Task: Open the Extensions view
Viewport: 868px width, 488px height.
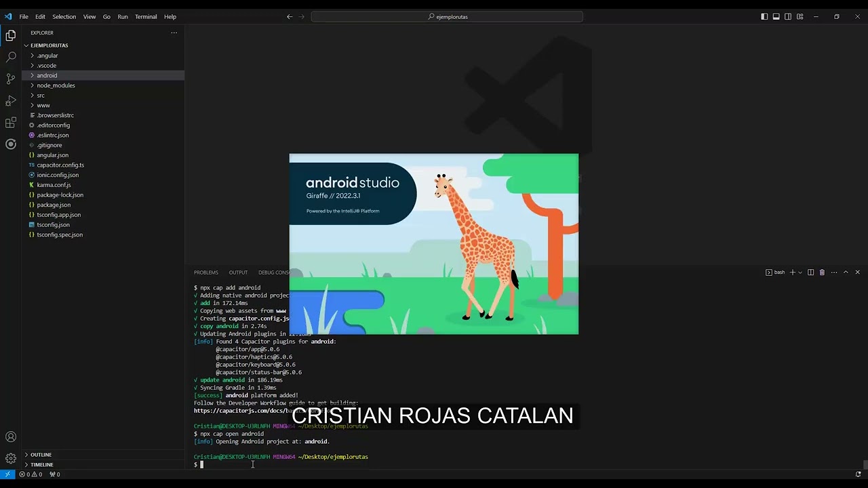Action: pos(11,123)
